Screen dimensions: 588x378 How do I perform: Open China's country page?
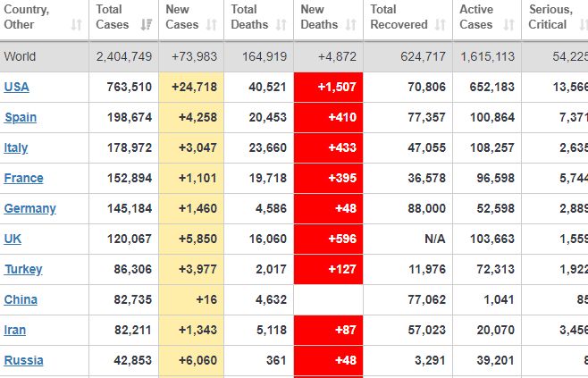click(x=21, y=299)
